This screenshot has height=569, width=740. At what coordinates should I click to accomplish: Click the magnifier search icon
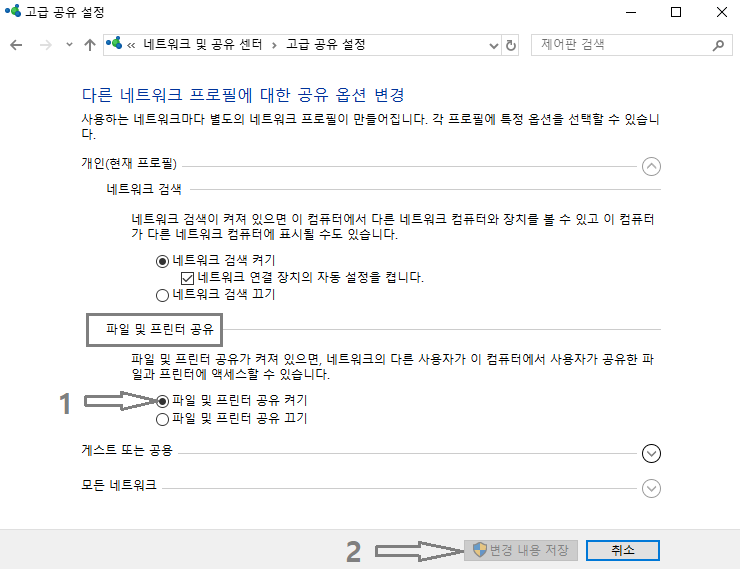point(718,45)
